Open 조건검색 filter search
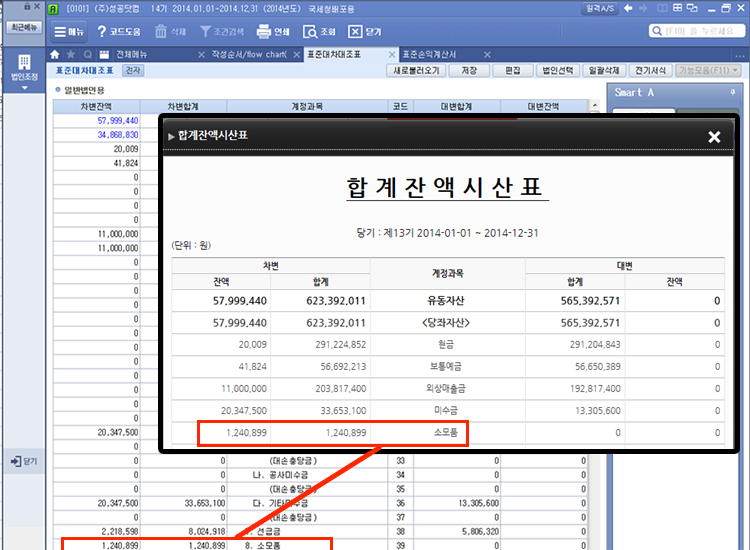The width and height of the screenshot is (750, 550). [221, 32]
